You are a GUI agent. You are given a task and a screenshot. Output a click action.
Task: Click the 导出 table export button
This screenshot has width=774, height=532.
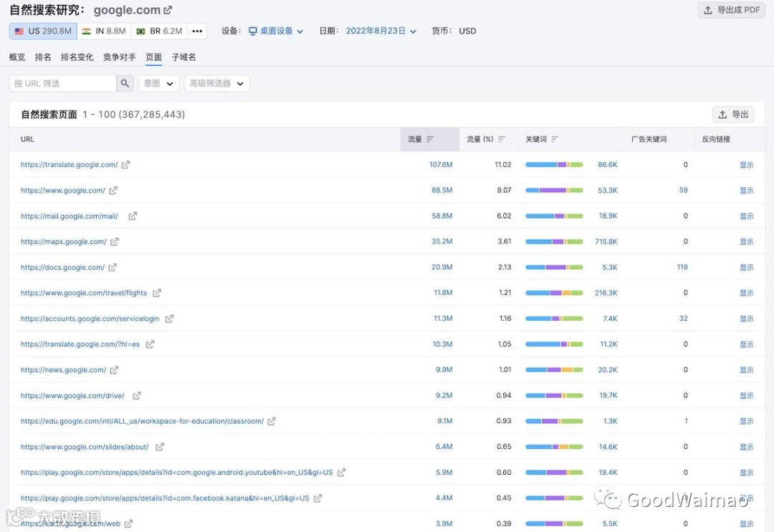pyautogui.click(x=733, y=115)
